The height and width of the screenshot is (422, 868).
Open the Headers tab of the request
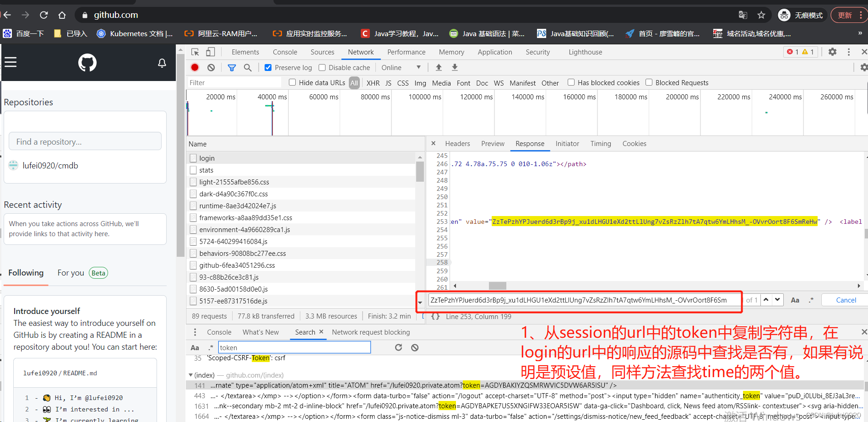[457, 144]
